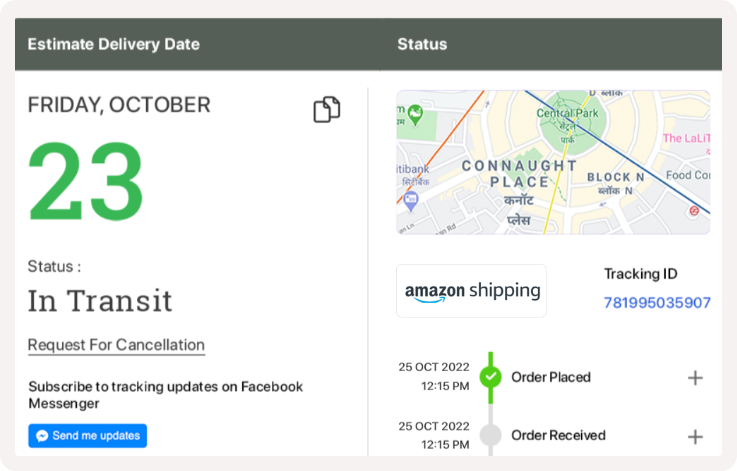Viewport: 737px width, 471px height.
Task: Expand Order Placed details with plus
Action: pyautogui.click(x=695, y=377)
